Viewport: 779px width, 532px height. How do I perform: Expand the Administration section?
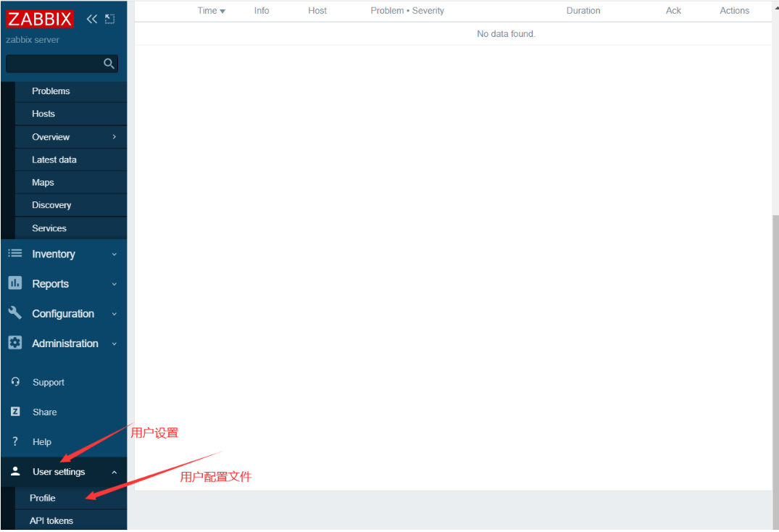click(x=64, y=344)
